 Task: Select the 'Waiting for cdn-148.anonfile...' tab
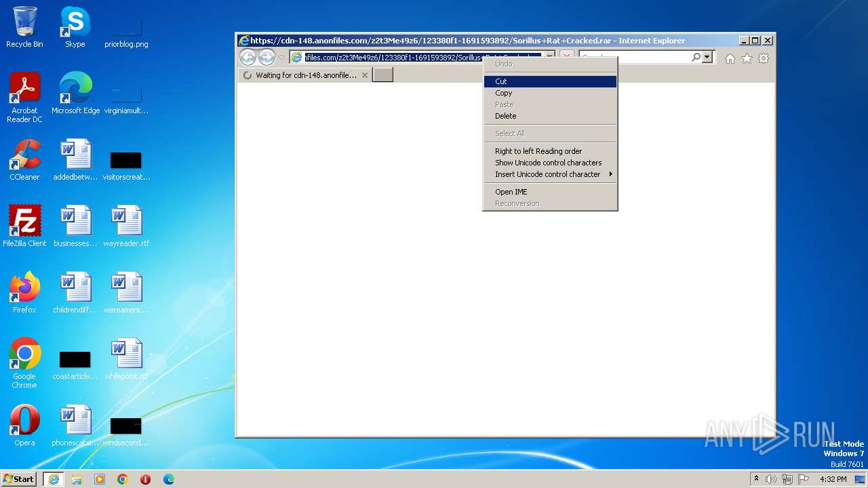coord(304,75)
